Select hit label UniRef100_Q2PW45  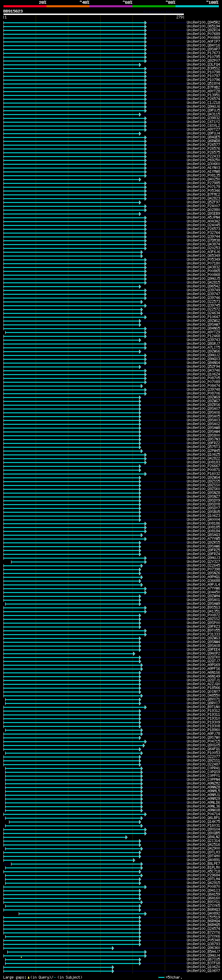click(x=203, y=451)
